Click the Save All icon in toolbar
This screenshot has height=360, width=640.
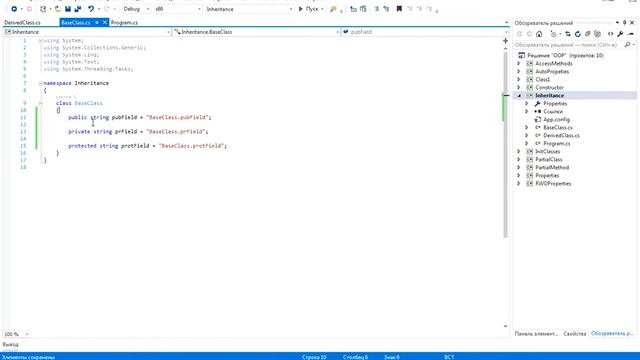tap(78, 9)
